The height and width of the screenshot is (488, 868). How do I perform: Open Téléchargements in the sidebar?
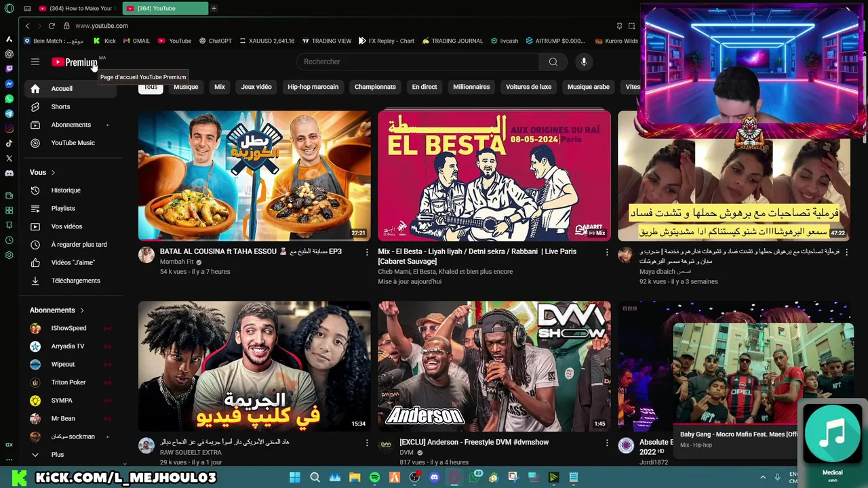(x=71, y=281)
